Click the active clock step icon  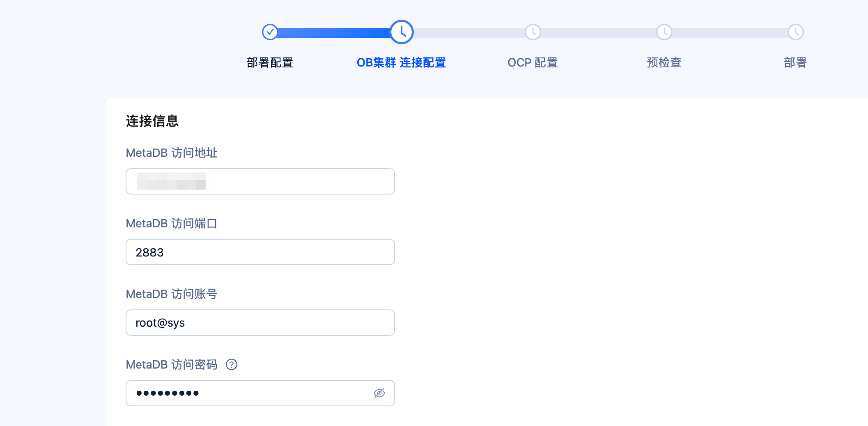click(402, 32)
